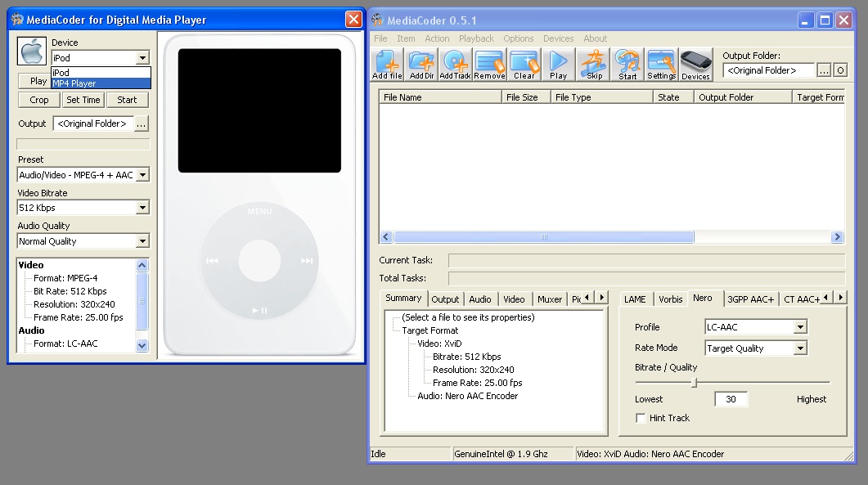Image resolution: width=868 pixels, height=485 pixels.
Task: Click the iPod wheel next track button
Action: pyautogui.click(x=307, y=260)
